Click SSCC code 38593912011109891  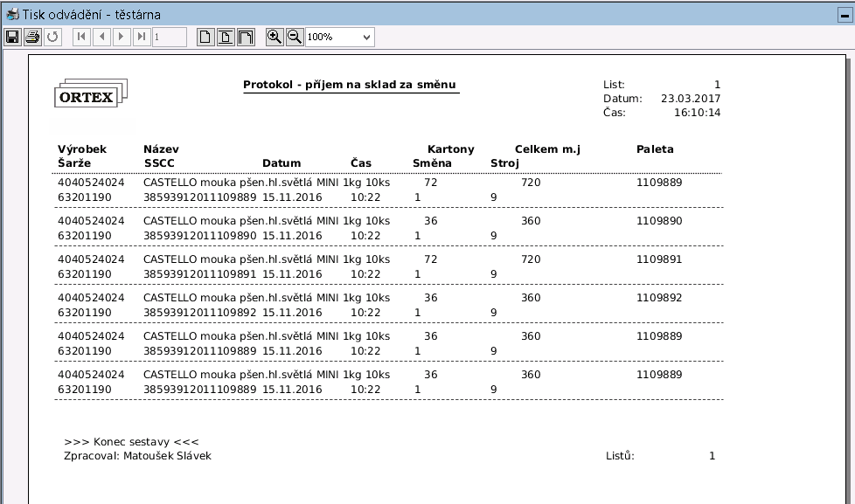coord(199,273)
